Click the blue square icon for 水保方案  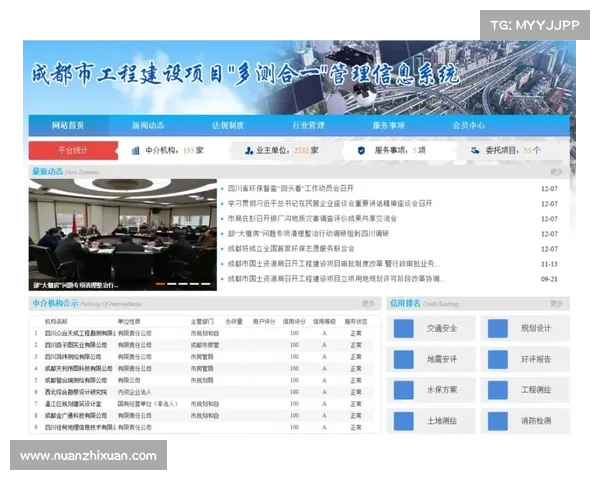[403, 390]
